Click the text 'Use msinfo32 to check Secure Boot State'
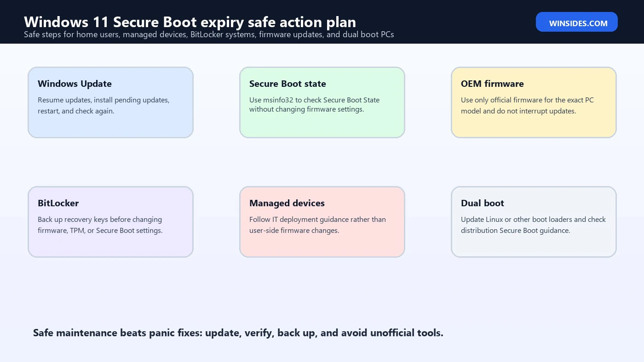The width and height of the screenshot is (644, 362). coord(314,100)
